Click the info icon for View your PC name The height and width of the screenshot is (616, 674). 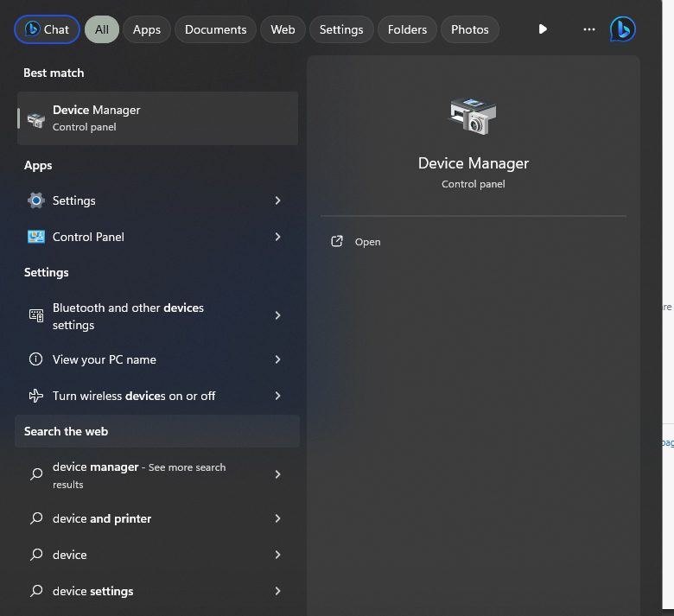pyautogui.click(x=35, y=359)
